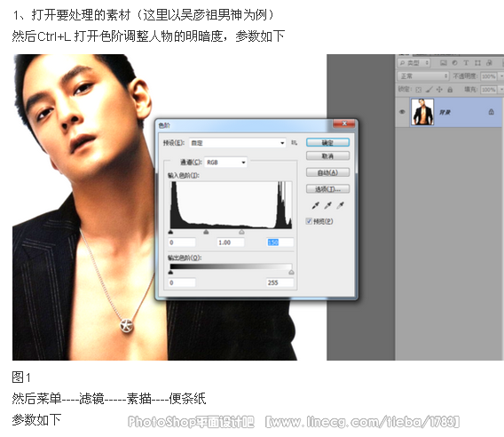504x437 pixels.
Task: Confirm Levels with 确定 button
Action: pos(327,142)
